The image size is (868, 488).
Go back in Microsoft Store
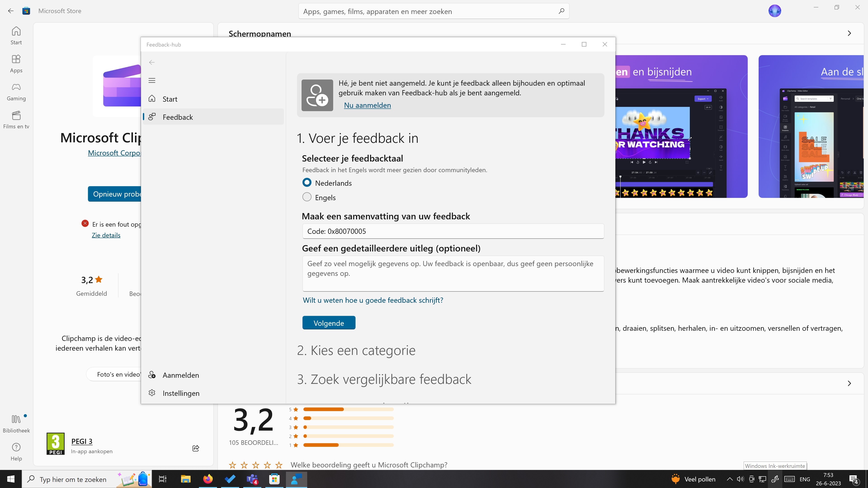click(11, 11)
